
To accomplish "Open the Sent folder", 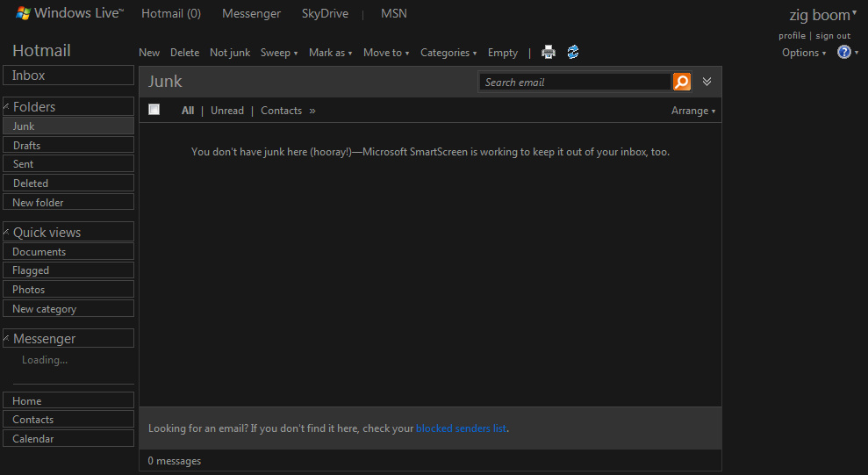I will pos(68,164).
